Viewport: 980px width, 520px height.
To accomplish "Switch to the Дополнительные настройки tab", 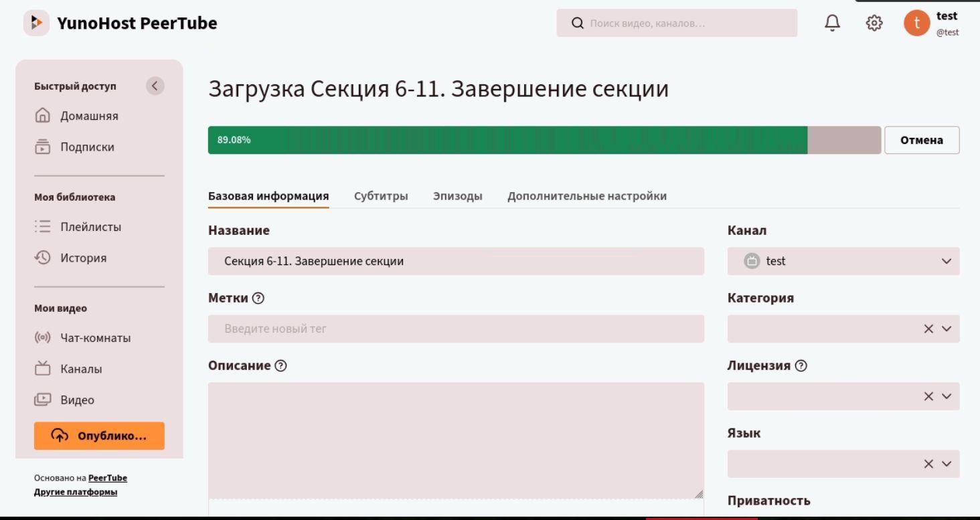I will click(x=586, y=196).
